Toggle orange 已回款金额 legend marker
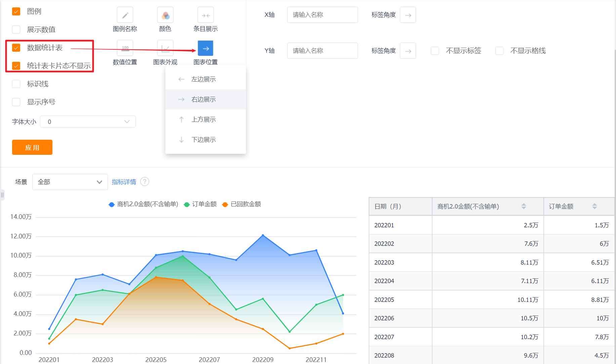 (x=225, y=204)
